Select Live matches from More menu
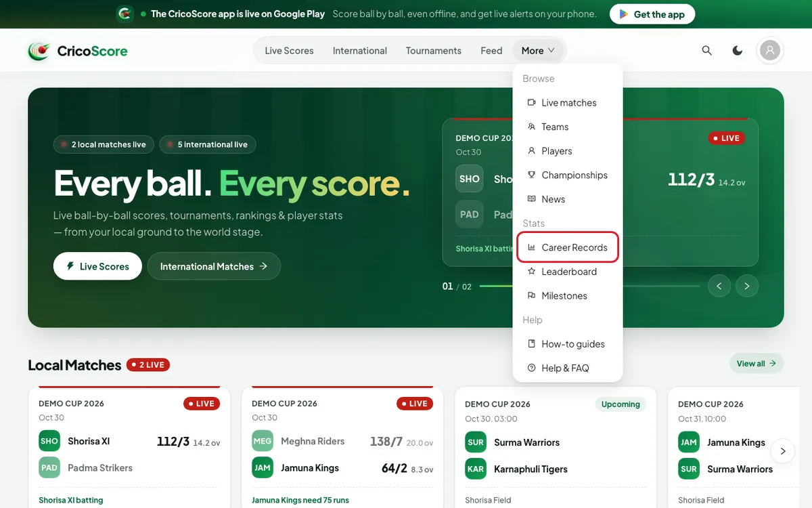812x508 pixels. (568, 103)
